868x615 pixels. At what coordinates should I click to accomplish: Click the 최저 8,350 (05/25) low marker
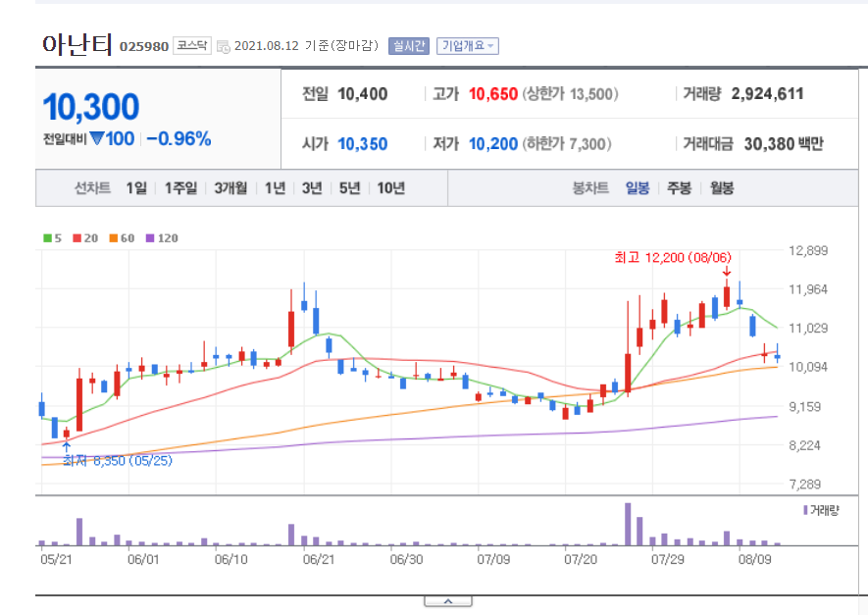pos(118,461)
